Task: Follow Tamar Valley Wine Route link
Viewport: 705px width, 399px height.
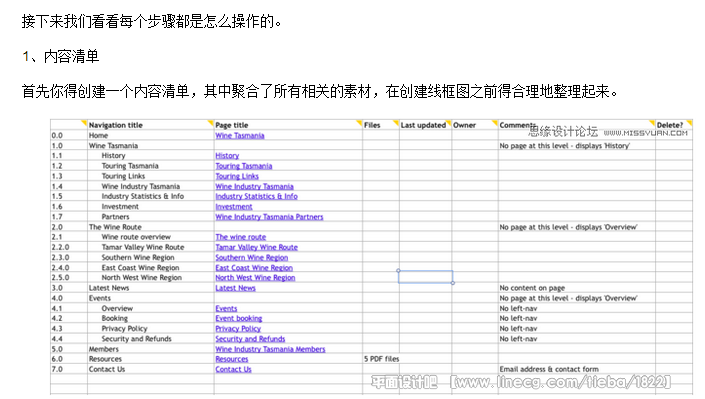Action: coord(256,247)
